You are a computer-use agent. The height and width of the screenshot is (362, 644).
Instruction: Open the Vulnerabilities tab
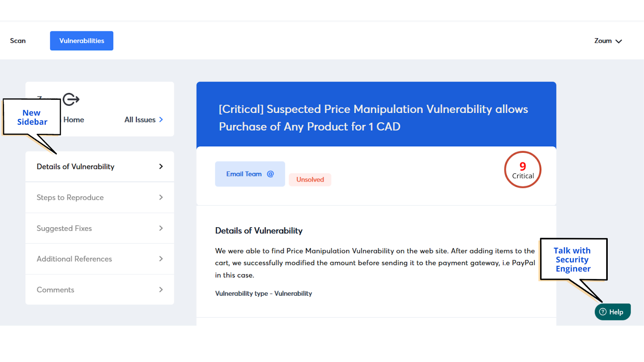coord(82,41)
